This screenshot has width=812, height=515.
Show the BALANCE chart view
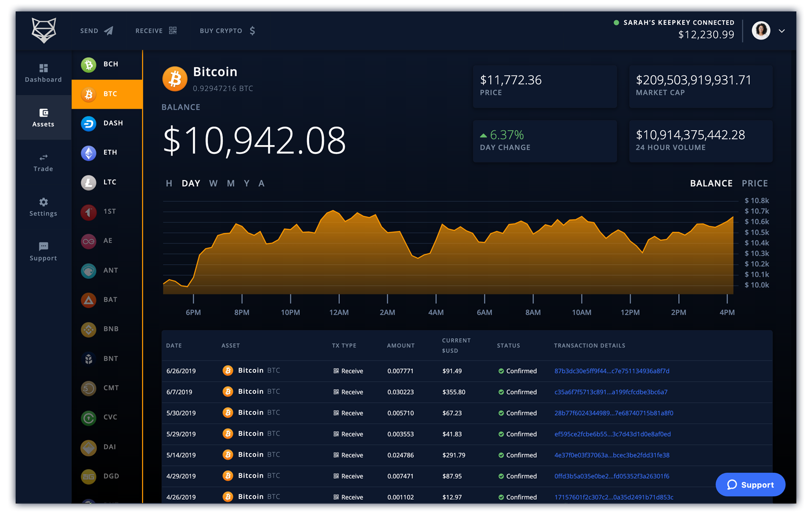point(711,184)
